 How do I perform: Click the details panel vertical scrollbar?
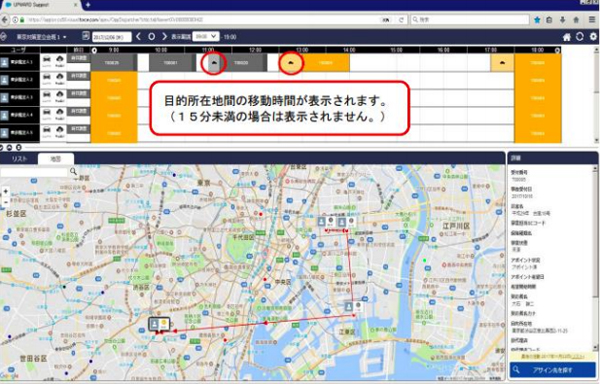click(595, 258)
